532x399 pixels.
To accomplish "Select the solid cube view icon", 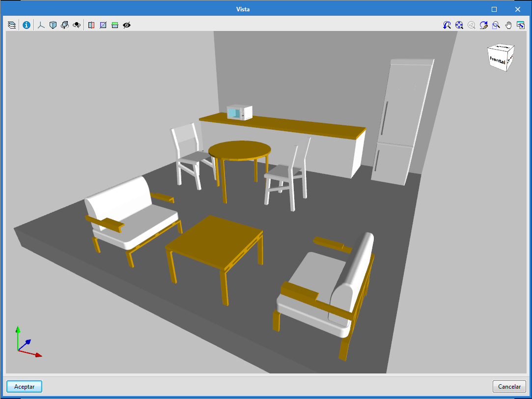I will [53, 25].
